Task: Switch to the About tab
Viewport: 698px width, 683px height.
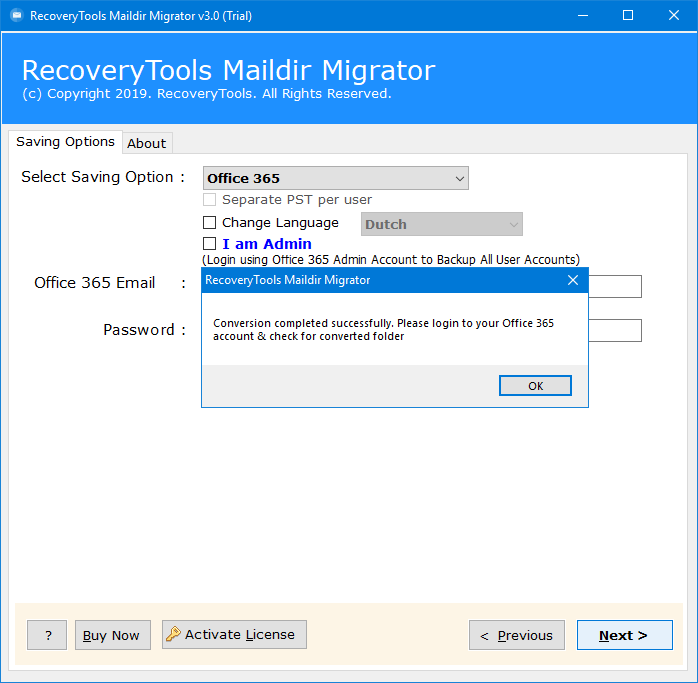Action: coord(147,143)
